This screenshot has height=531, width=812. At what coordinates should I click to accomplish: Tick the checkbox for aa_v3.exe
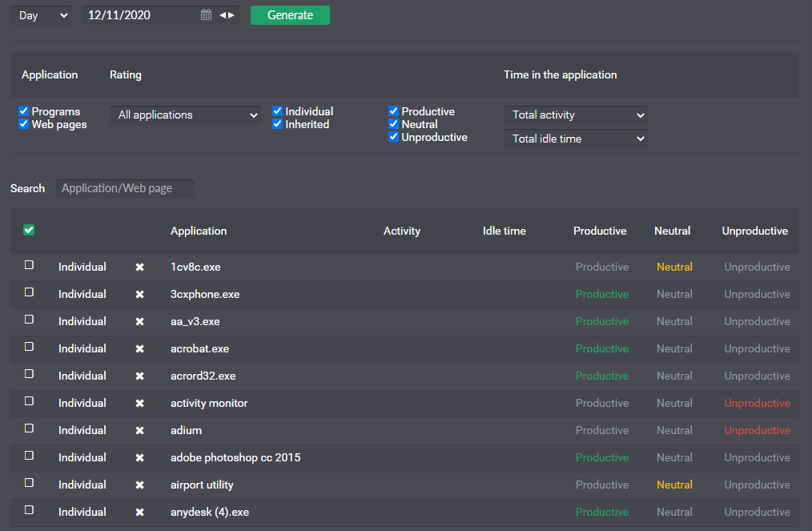[29, 320]
